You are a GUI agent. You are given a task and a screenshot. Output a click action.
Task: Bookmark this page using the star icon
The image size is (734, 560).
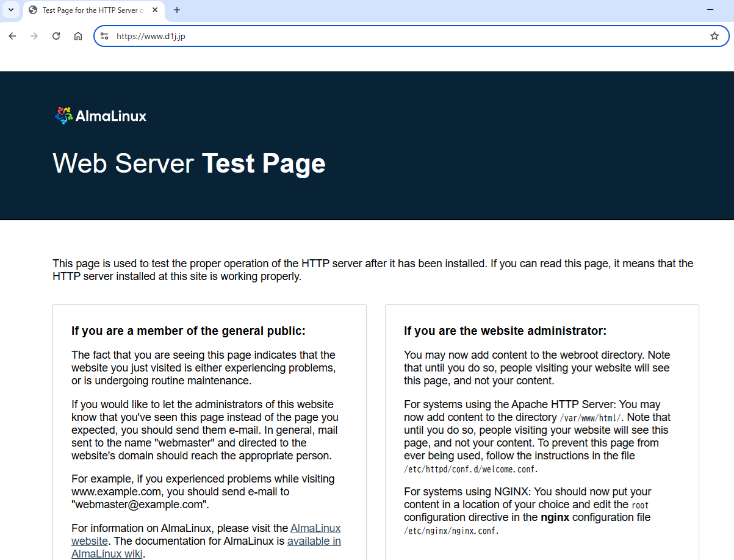click(714, 35)
